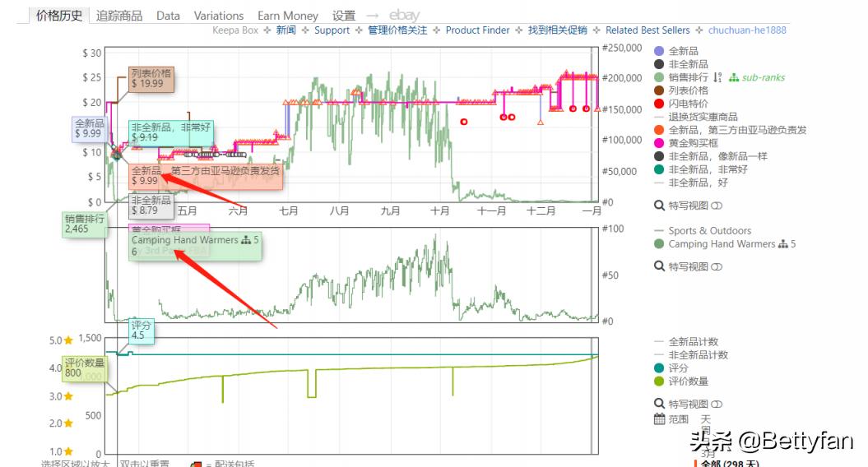Viewport: 868px width, 467px height.
Task: Click the 全新品 purple color swatch
Action: [x=659, y=51]
